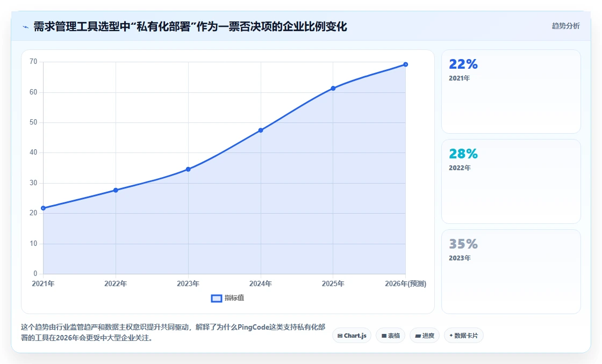
Task: Select the 2021年 data point on chart
Action: pyautogui.click(x=44, y=208)
